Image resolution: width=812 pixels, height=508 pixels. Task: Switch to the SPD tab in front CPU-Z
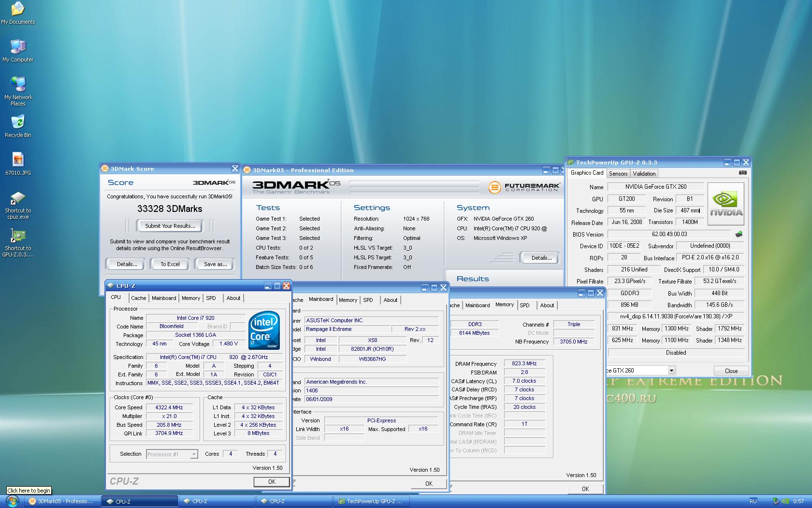211,298
